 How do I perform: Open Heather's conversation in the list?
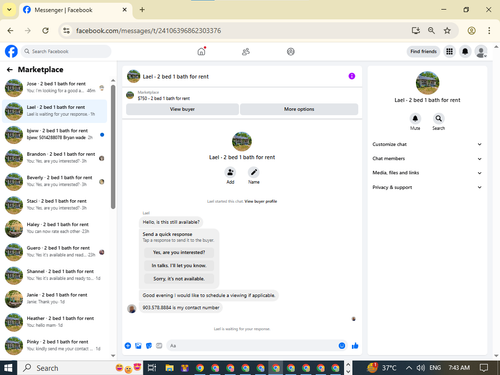point(55,322)
